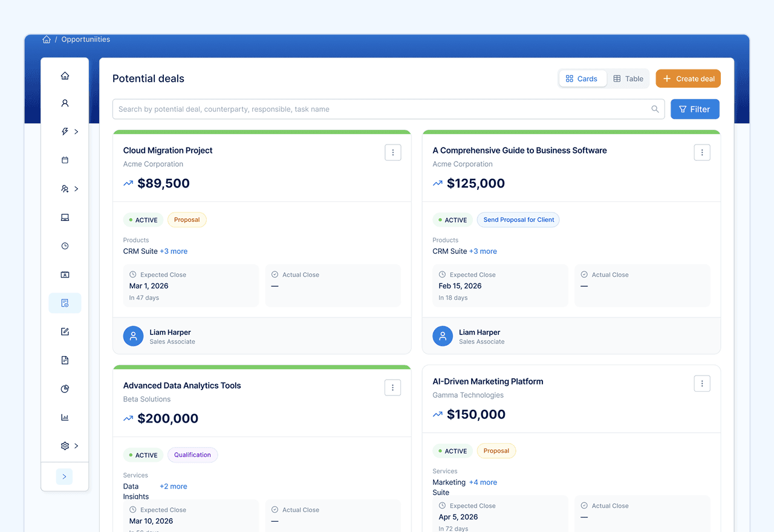Select the Calendar icon in the sidebar
The image size is (774, 532).
click(x=65, y=160)
